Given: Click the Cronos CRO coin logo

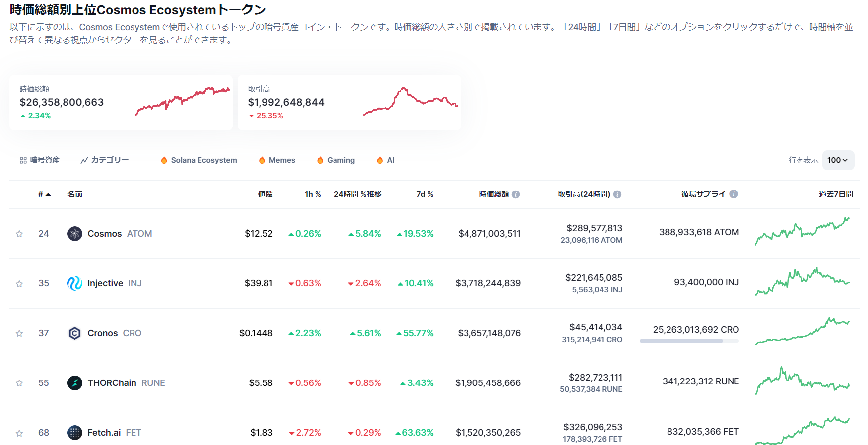Looking at the screenshot, I should click(74, 333).
